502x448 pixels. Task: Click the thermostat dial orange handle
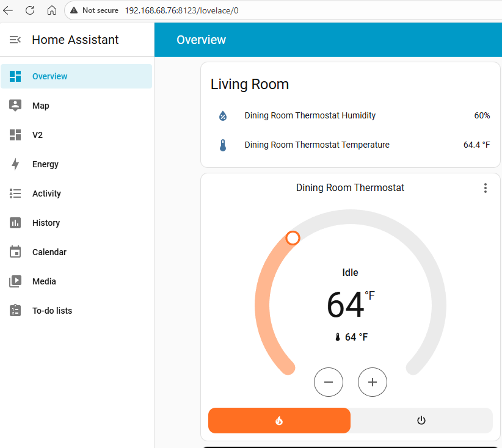[293, 238]
